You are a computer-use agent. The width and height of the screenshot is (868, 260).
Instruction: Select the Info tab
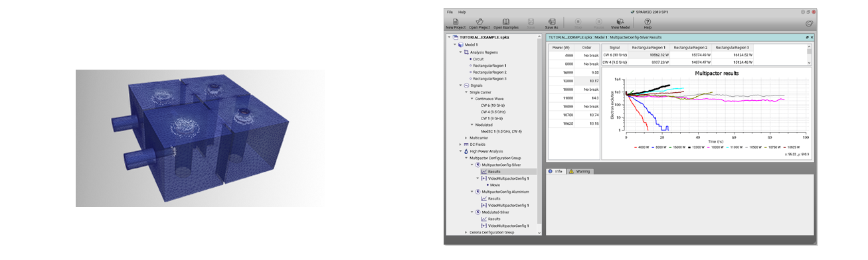(556, 171)
